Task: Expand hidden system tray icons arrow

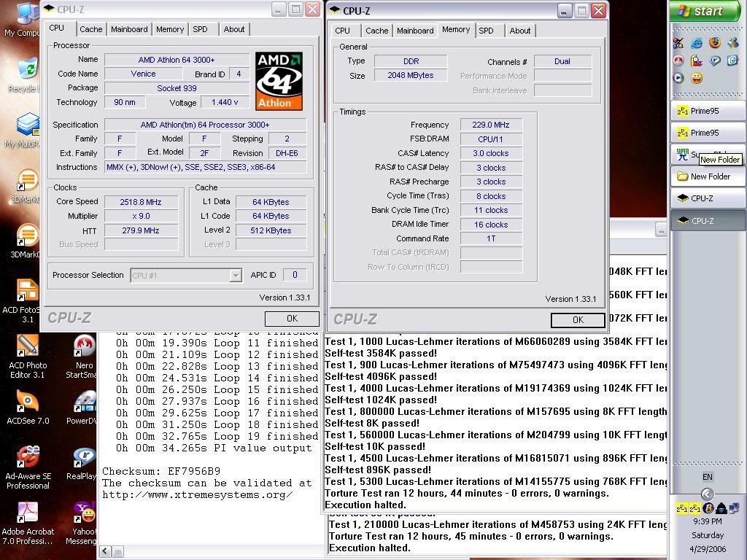Action: 707,494
